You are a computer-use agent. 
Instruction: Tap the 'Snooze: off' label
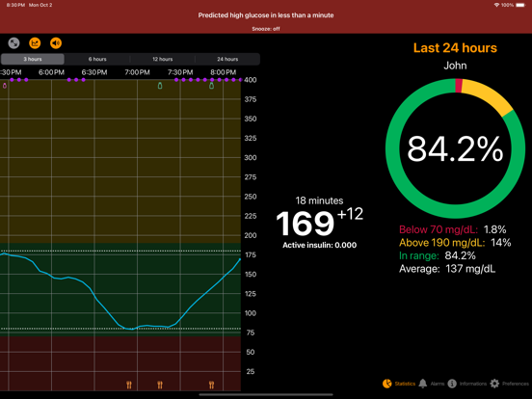click(266, 29)
